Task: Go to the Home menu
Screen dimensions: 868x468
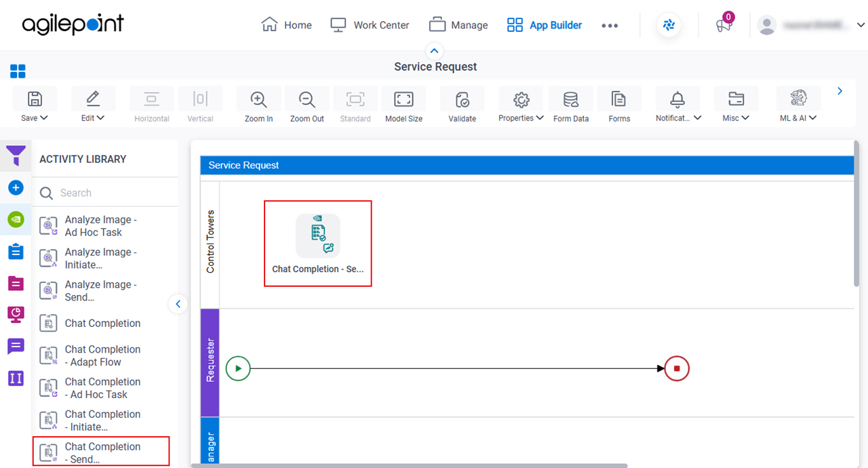Action: tap(286, 25)
